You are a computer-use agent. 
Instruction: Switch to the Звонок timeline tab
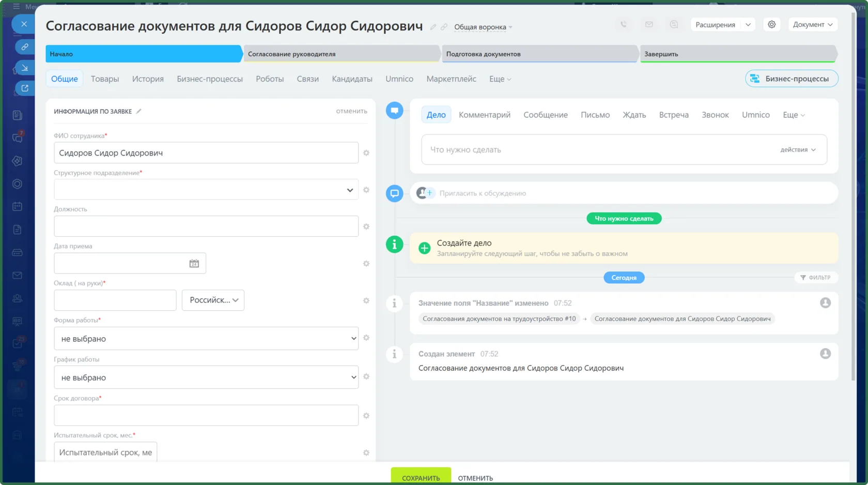[x=715, y=115]
